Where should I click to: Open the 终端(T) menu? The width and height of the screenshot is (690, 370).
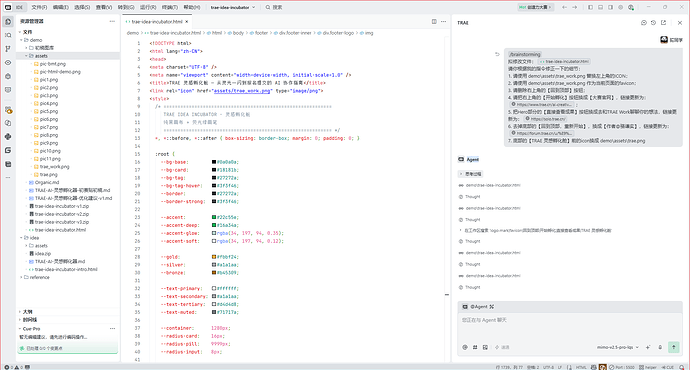[x=169, y=7]
